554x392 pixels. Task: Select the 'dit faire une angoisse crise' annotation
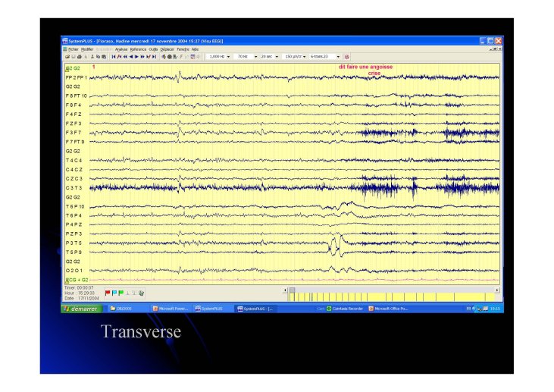point(366,70)
